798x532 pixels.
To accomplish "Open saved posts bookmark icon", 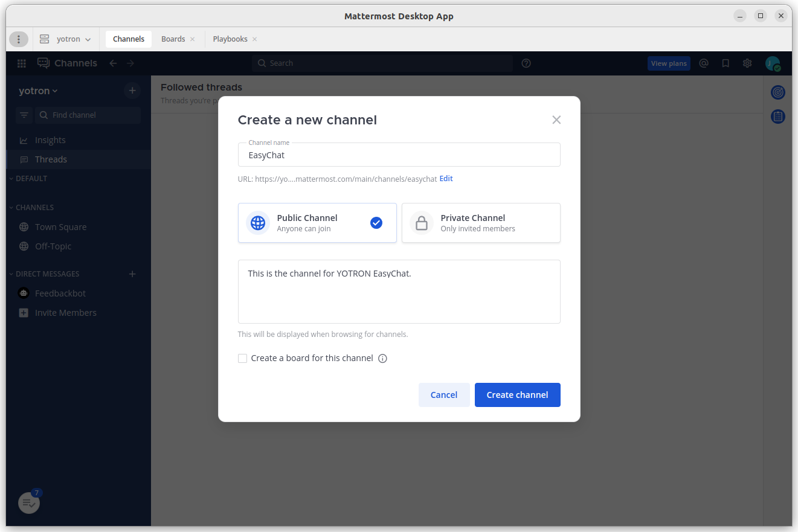I will tap(726, 63).
